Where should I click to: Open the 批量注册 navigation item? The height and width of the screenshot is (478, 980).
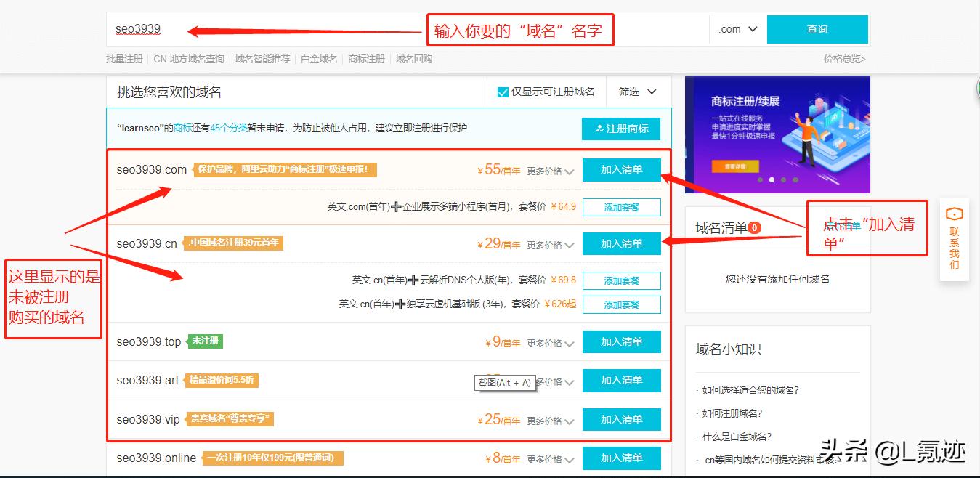(x=125, y=59)
